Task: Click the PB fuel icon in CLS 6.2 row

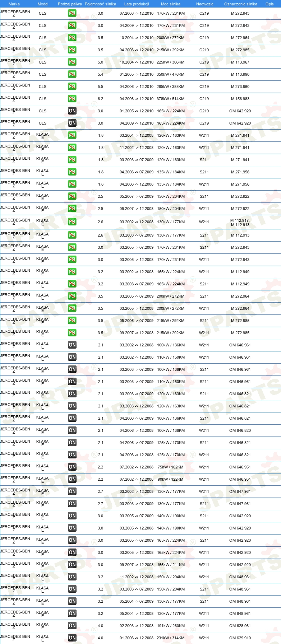Action: [x=72, y=99]
